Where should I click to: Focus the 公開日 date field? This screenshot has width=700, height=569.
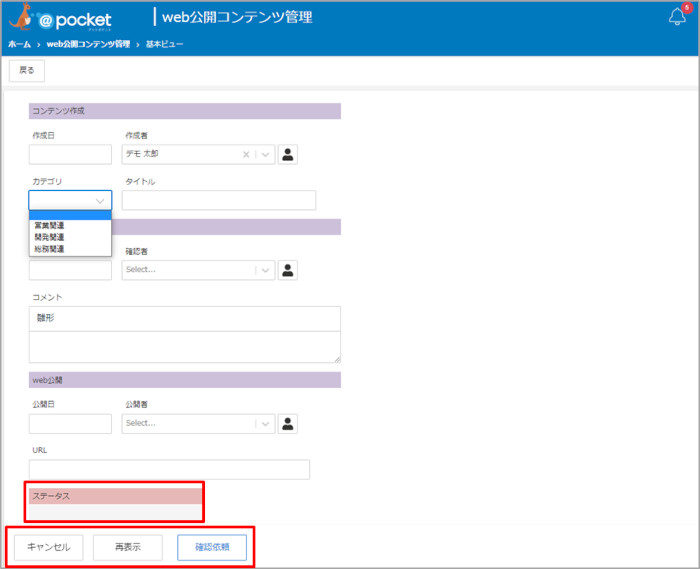click(x=70, y=424)
